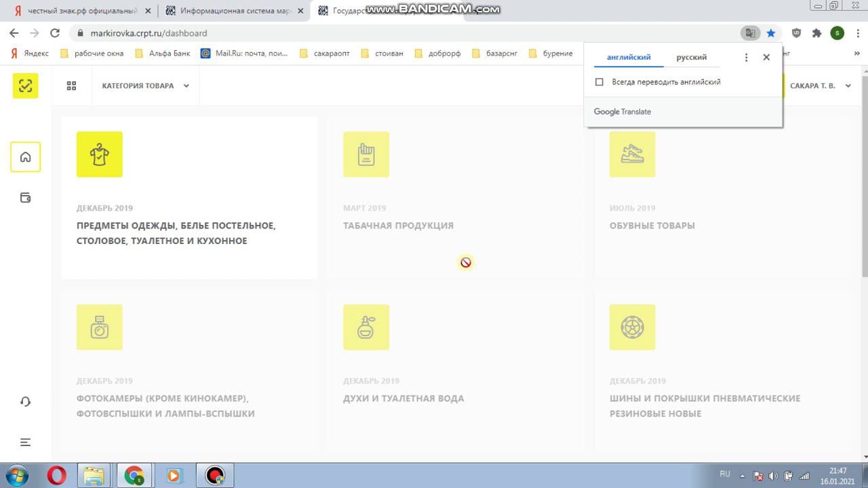Open the Табачная продукция category
This screenshot has width=868, height=488.
click(456, 198)
